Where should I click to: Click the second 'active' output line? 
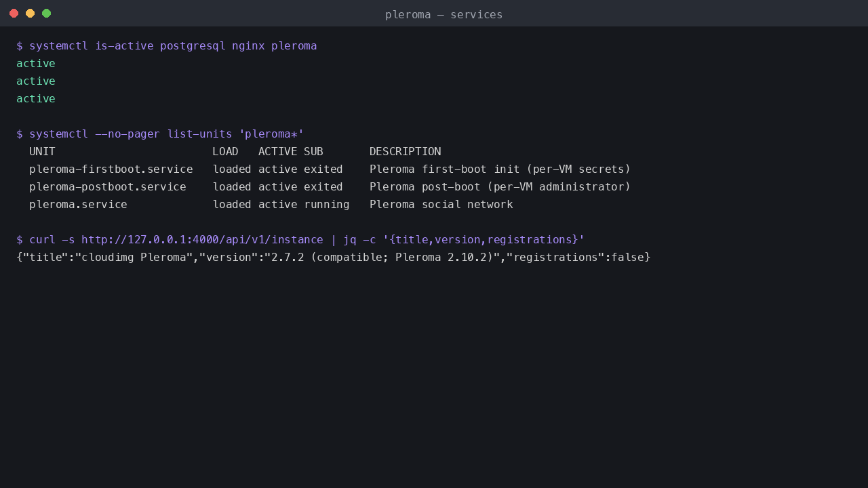coord(36,81)
